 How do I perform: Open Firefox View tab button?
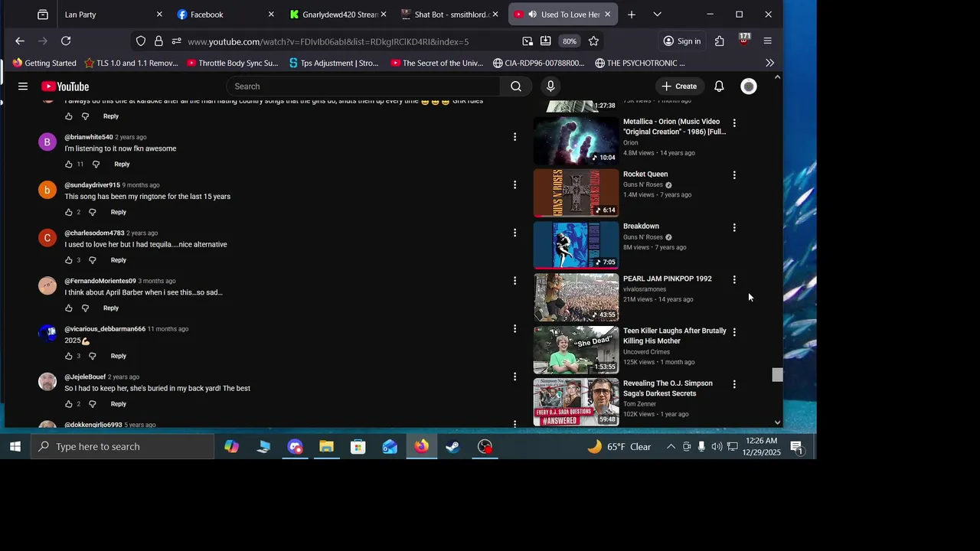43,15
